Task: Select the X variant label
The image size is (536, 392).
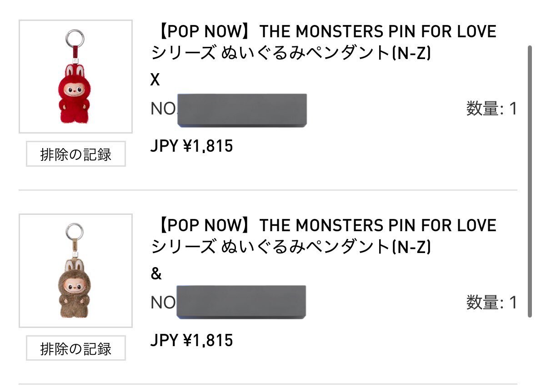Action: point(155,80)
